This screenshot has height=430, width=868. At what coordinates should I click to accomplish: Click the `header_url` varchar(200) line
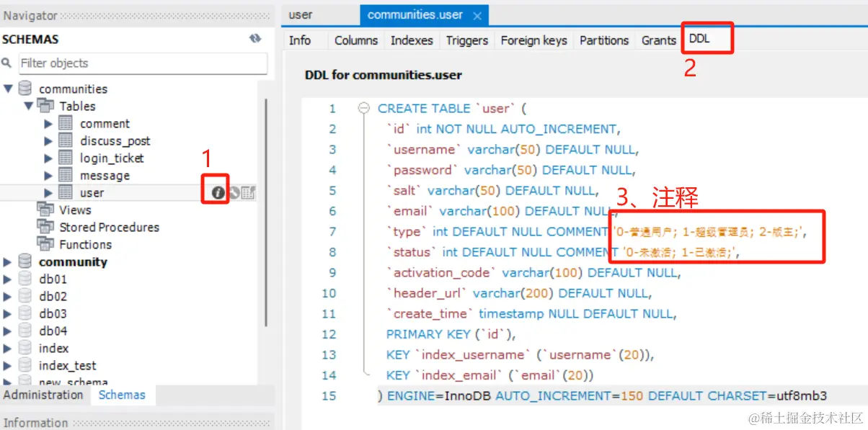click(x=519, y=293)
